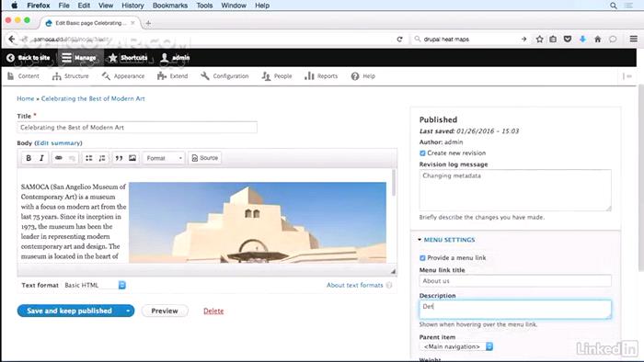The height and width of the screenshot is (362, 644).
Task: Uncheck Provide a menu link
Action: point(422,258)
